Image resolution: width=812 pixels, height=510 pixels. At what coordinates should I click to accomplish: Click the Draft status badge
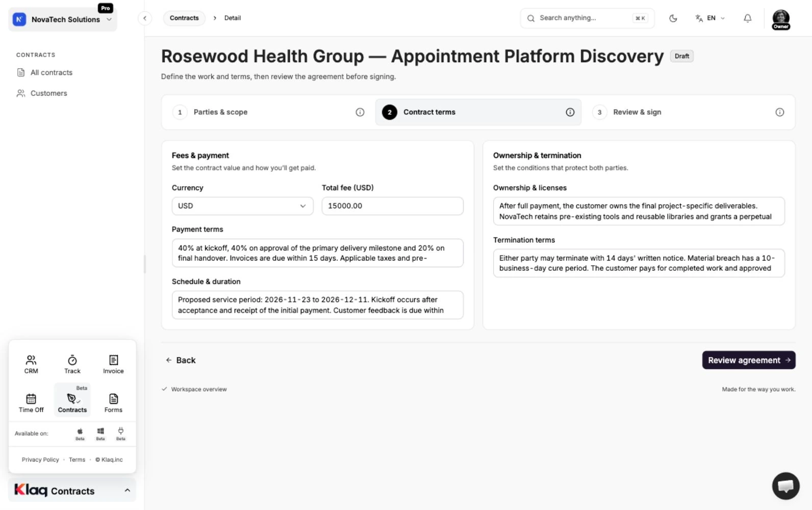[x=681, y=56]
